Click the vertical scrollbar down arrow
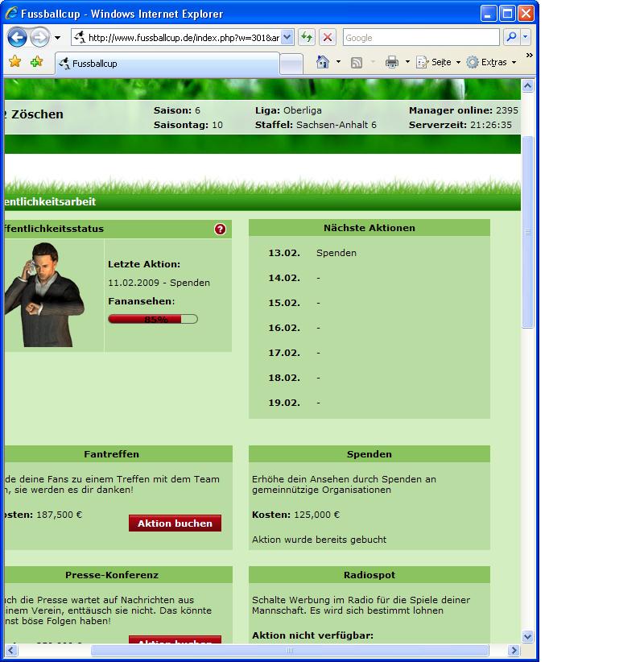This screenshot has height=662, width=644. [528, 635]
